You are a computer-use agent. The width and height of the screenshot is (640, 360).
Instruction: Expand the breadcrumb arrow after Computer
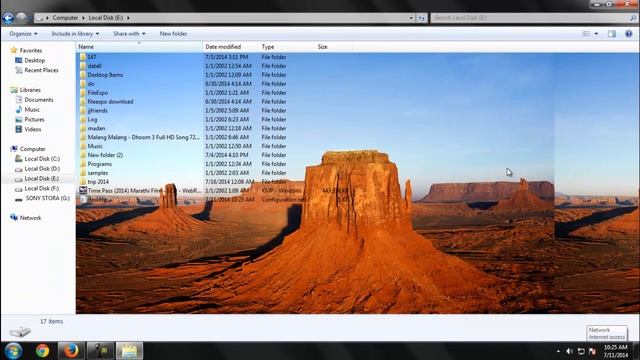pyautogui.click(x=83, y=18)
